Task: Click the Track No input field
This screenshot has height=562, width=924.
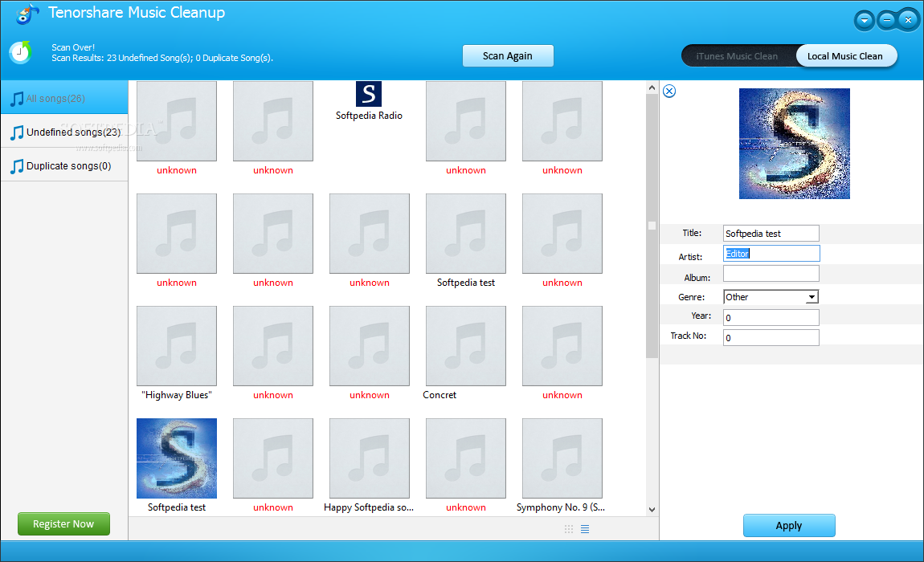Action: pos(771,337)
